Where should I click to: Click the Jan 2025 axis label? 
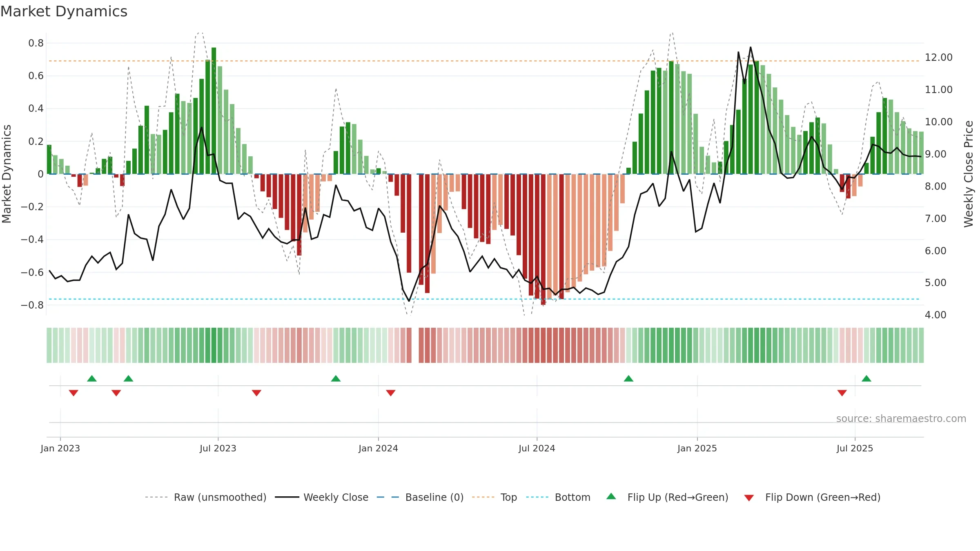click(697, 448)
